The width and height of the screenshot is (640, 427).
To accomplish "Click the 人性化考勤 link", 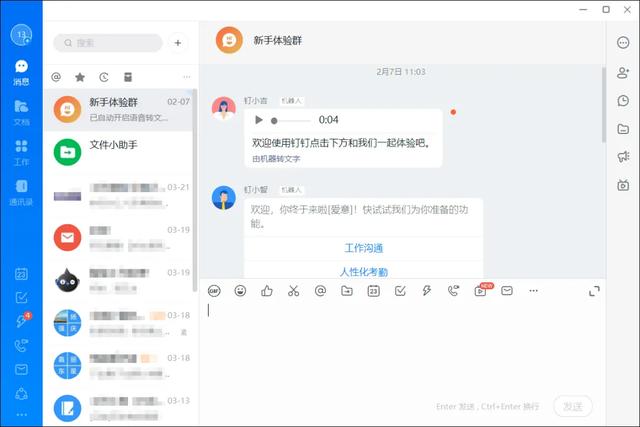I will [363, 271].
